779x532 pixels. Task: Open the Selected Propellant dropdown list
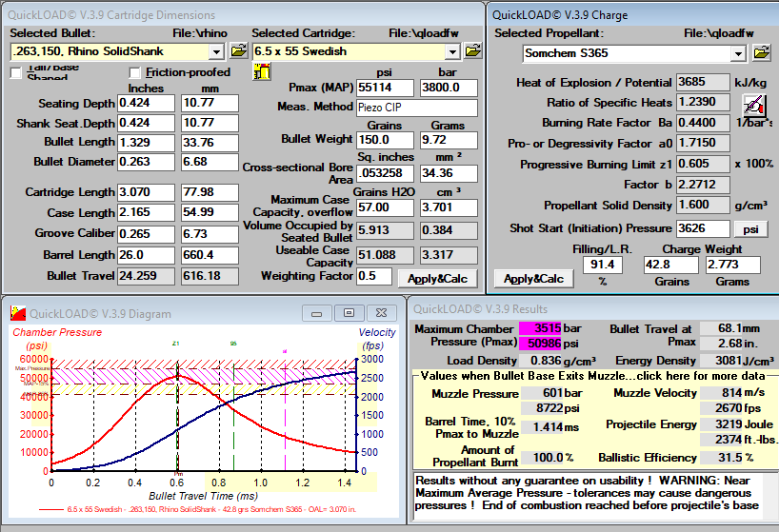click(738, 53)
